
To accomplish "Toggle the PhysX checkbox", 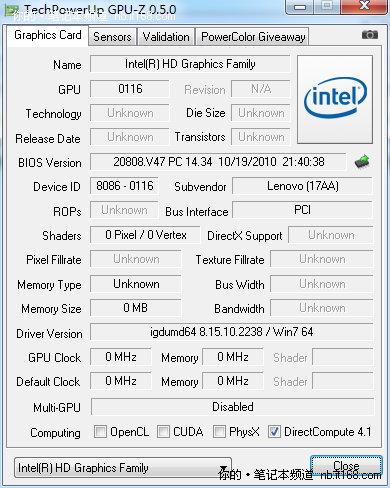I will tap(219, 432).
